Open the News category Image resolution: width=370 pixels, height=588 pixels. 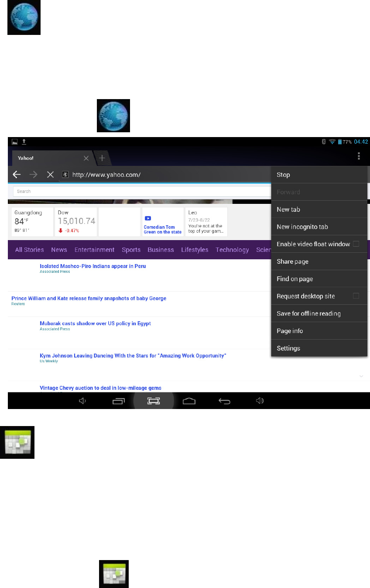tap(59, 250)
